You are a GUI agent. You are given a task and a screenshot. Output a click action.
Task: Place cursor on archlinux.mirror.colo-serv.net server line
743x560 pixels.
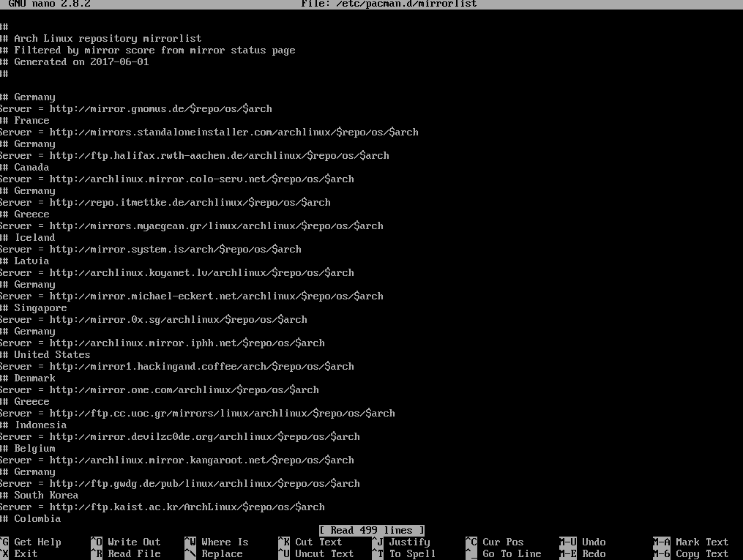(177, 179)
